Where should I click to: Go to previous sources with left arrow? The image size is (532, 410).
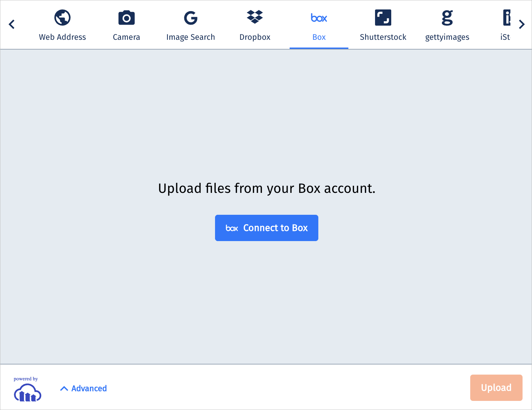point(12,24)
